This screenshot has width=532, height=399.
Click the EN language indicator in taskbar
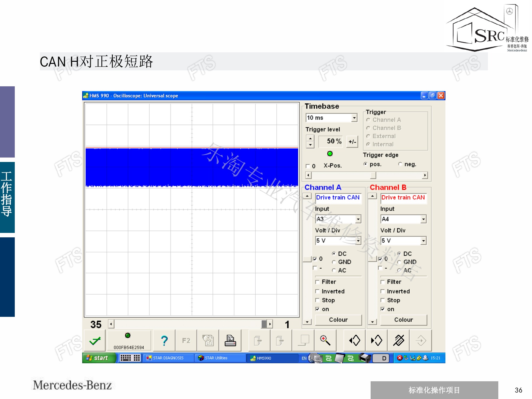[304, 358]
